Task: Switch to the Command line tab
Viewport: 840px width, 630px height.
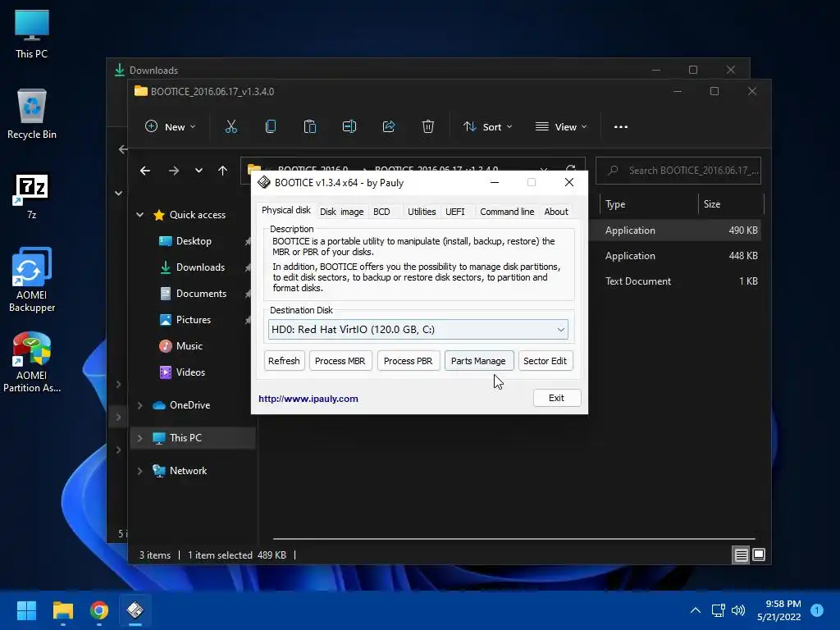Action: pyautogui.click(x=507, y=212)
